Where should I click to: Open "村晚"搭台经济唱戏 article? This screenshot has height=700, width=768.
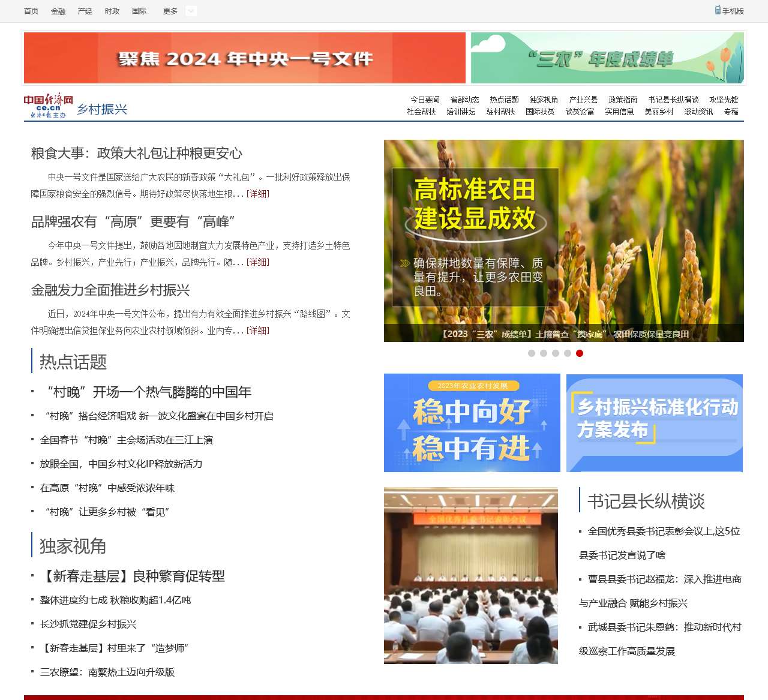[x=159, y=416]
